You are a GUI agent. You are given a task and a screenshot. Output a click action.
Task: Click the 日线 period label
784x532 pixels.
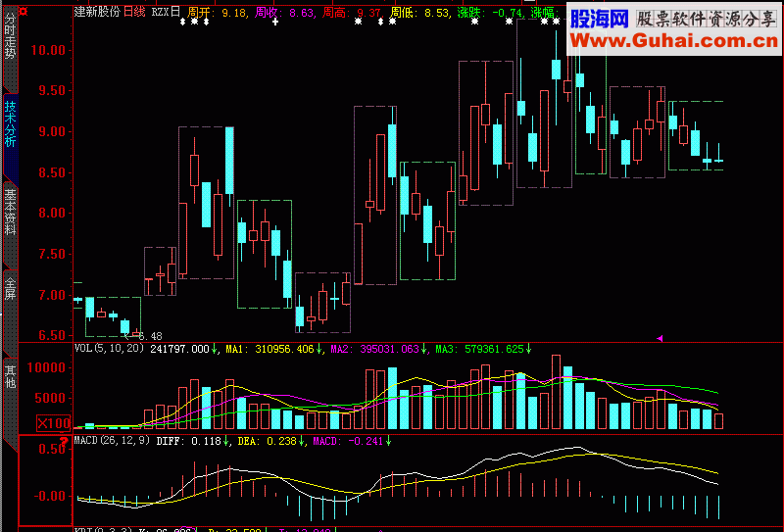coord(134,12)
